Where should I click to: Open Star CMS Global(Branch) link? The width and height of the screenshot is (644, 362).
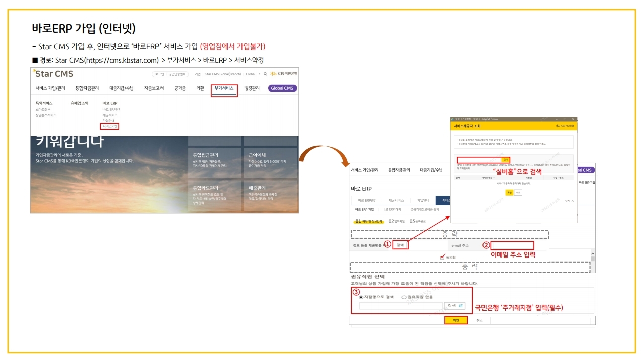pyautogui.click(x=223, y=74)
